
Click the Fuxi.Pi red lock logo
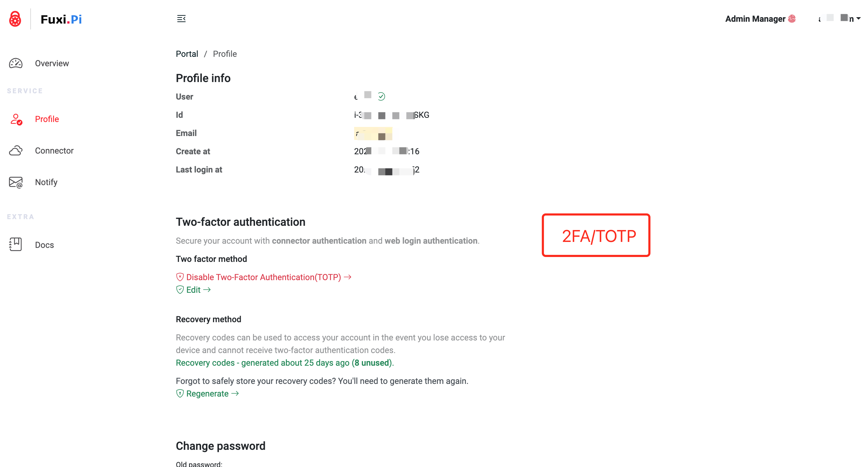(15, 19)
